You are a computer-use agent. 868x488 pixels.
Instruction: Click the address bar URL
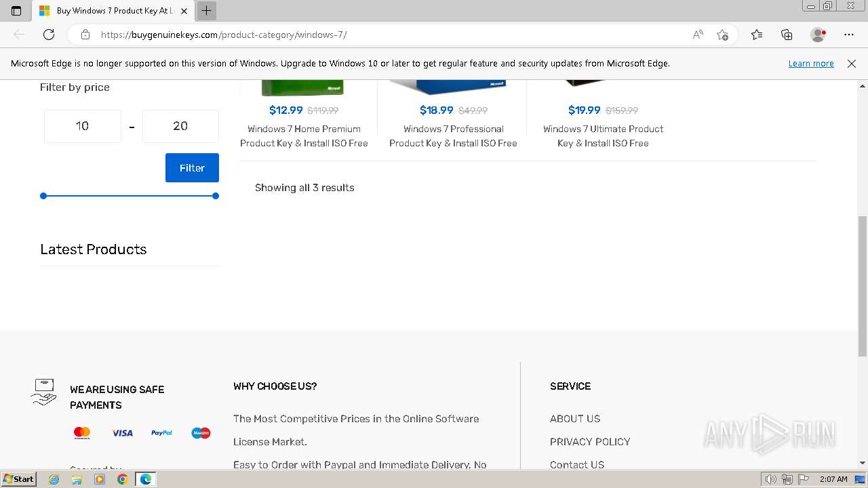[x=224, y=35]
